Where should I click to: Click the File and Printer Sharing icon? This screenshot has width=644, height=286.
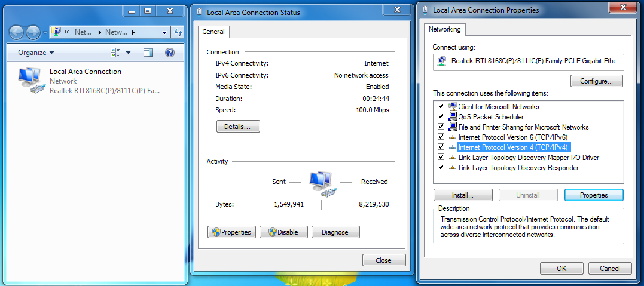tap(453, 127)
